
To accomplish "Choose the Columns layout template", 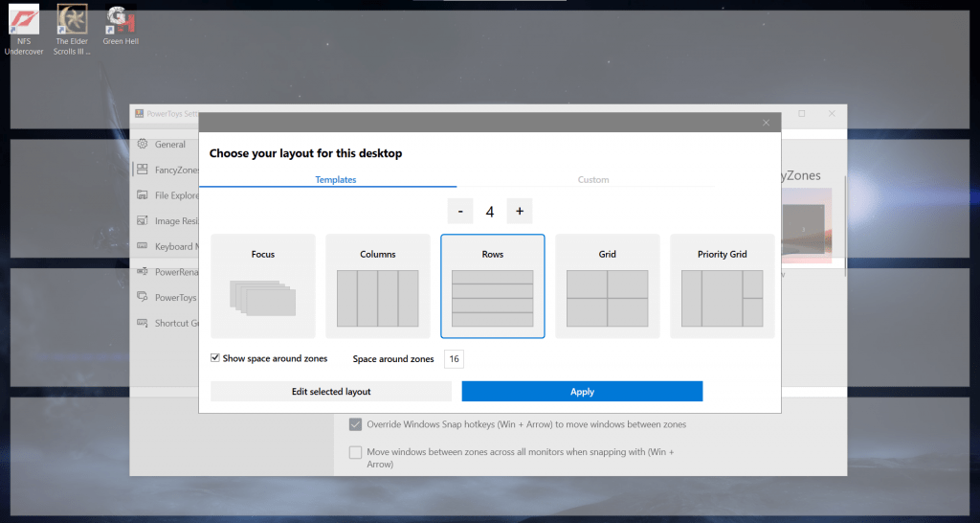I will tap(377, 286).
